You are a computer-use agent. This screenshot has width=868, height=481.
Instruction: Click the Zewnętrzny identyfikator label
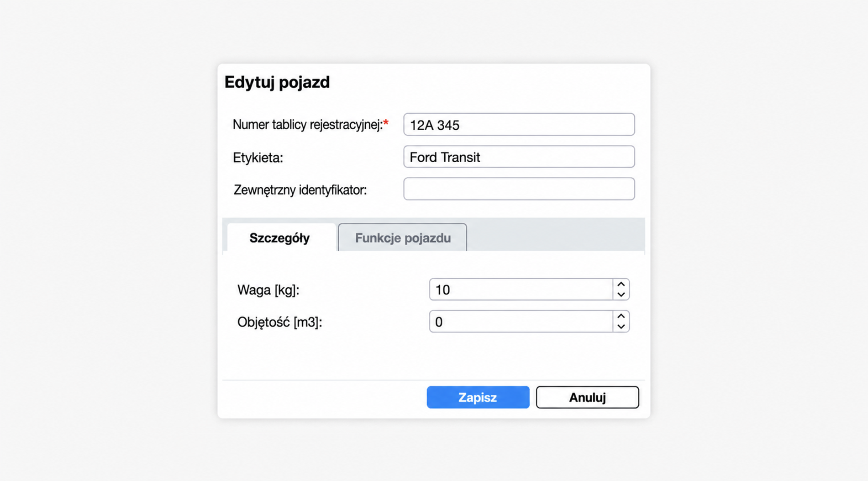(300, 190)
